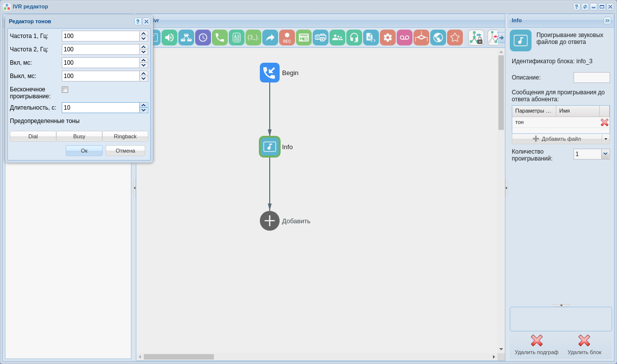Collapse left panel splitter arrow
The height and width of the screenshot is (364, 617).
click(134, 188)
